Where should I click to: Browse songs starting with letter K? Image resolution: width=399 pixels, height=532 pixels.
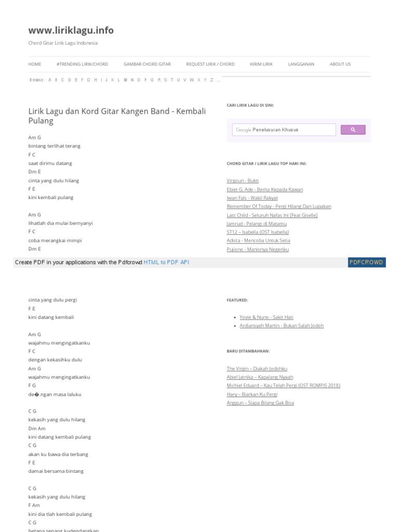[112, 80]
